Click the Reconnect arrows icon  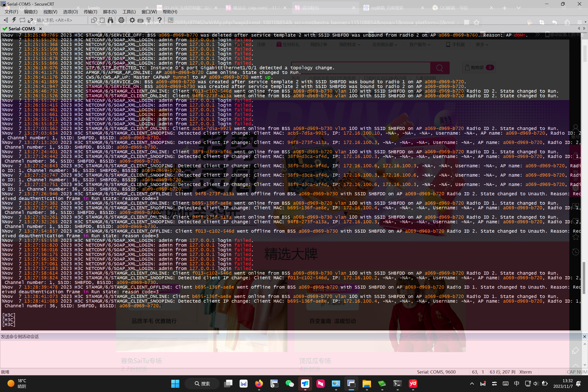pos(22,20)
